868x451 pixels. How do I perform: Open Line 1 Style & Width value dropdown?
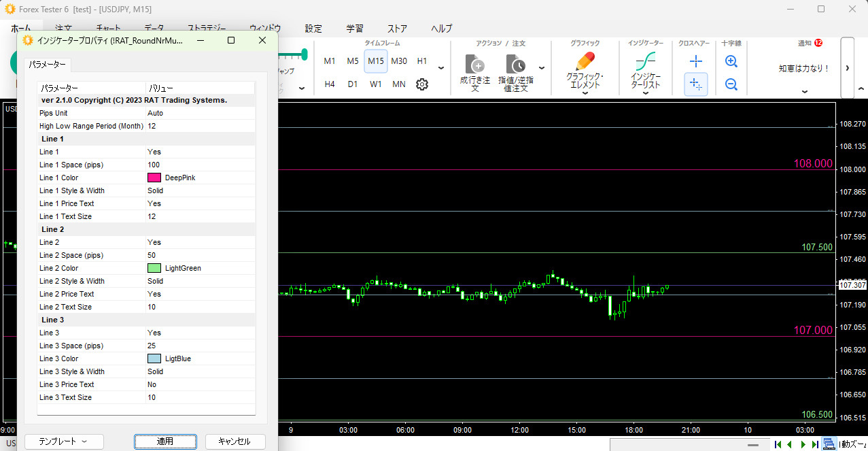coord(200,190)
